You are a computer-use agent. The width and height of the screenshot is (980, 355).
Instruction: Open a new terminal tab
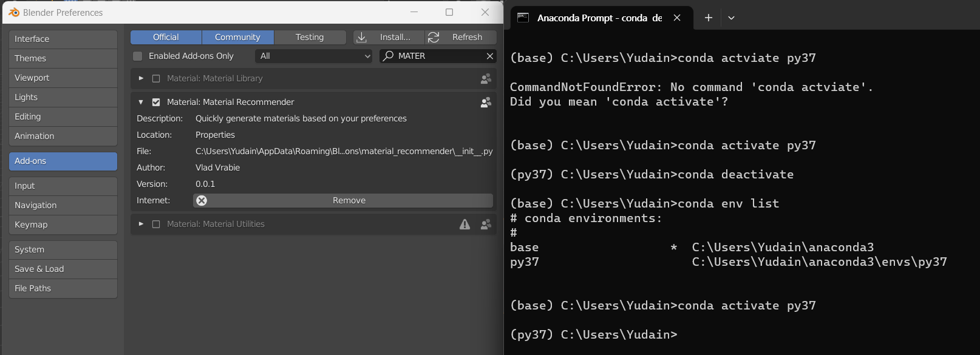(708, 18)
